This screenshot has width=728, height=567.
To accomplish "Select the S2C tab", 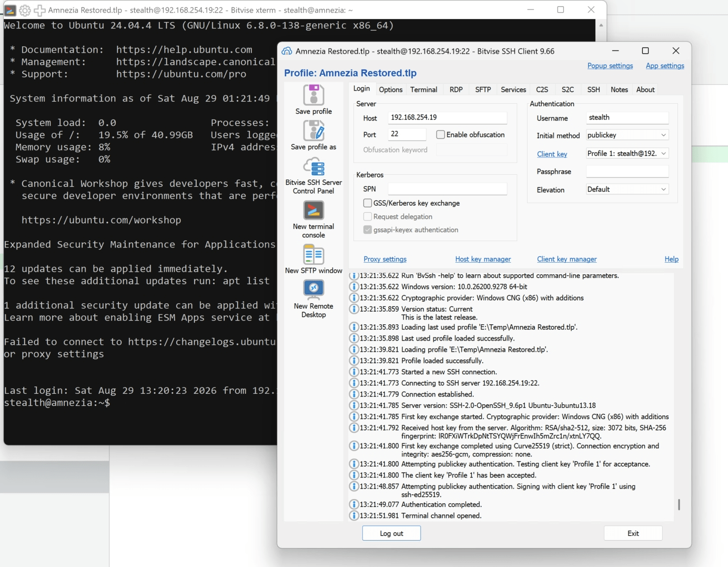I will (568, 89).
